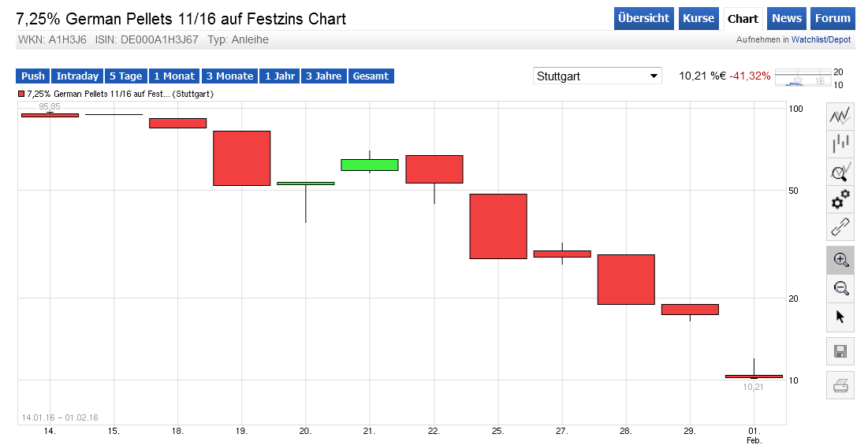Click the red German Pellets legend swatch
Image resolution: width=868 pixels, height=445 pixels.
coord(21,94)
